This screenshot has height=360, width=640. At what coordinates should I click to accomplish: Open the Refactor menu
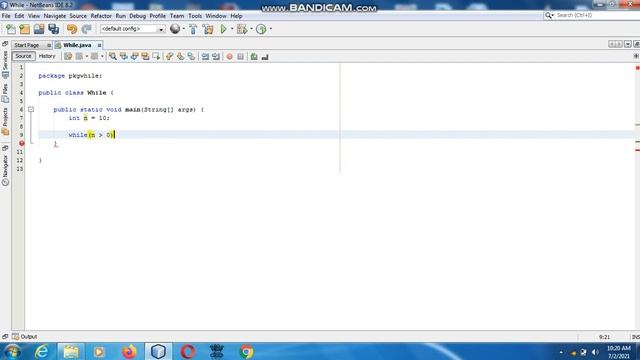101,16
